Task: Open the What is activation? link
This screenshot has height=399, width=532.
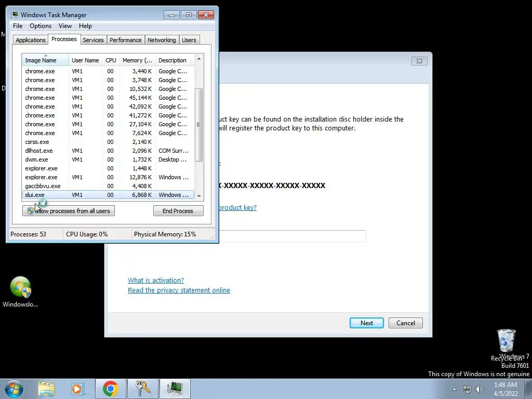Action: click(x=156, y=280)
